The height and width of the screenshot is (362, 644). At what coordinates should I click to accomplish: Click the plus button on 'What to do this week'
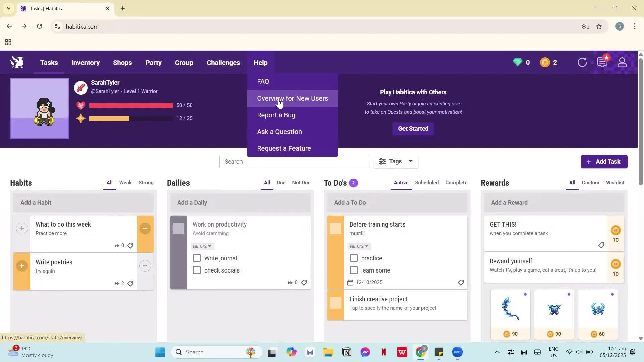point(22,228)
